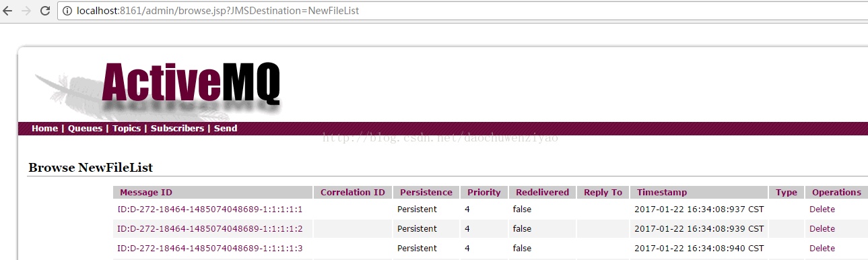The height and width of the screenshot is (260, 868).
Task: Click the site info icon in address bar
Action: [x=68, y=11]
